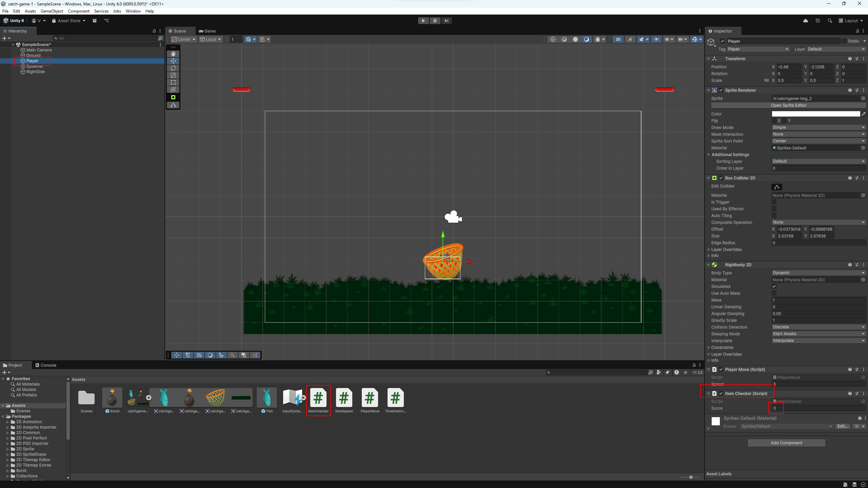Open the Draw Mode dropdown
Viewport: 868px width, 488px height.
coord(818,127)
